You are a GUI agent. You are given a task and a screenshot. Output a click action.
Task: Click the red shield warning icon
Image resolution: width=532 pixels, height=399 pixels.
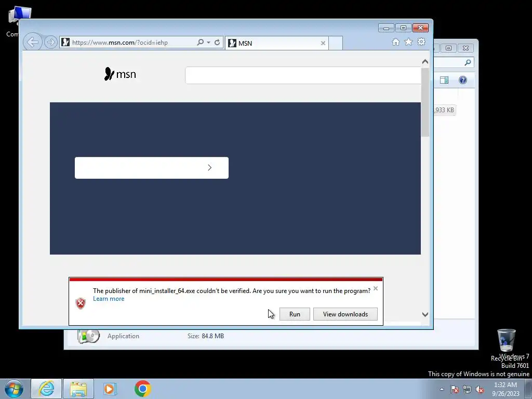coord(81,303)
